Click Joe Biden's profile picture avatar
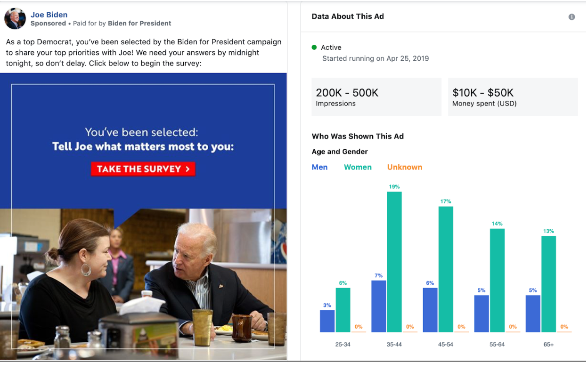 pyautogui.click(x=15, y=19)
